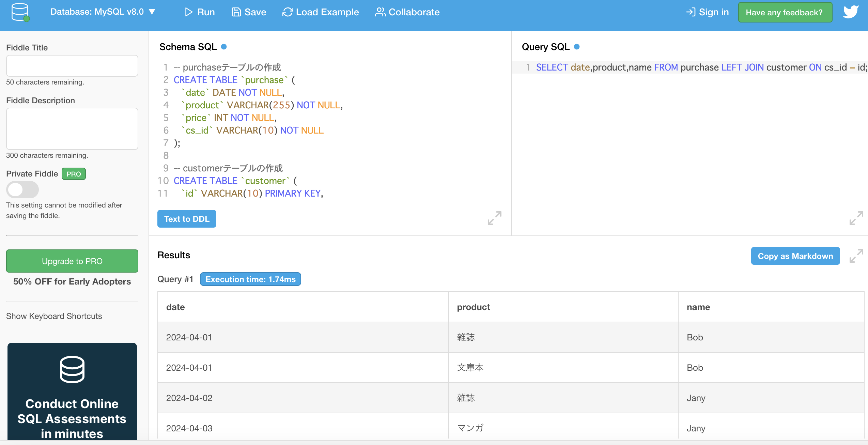Click the Sign in arrow icon
Viewport: 868px width, 445px height.
[x=691, y=12]
